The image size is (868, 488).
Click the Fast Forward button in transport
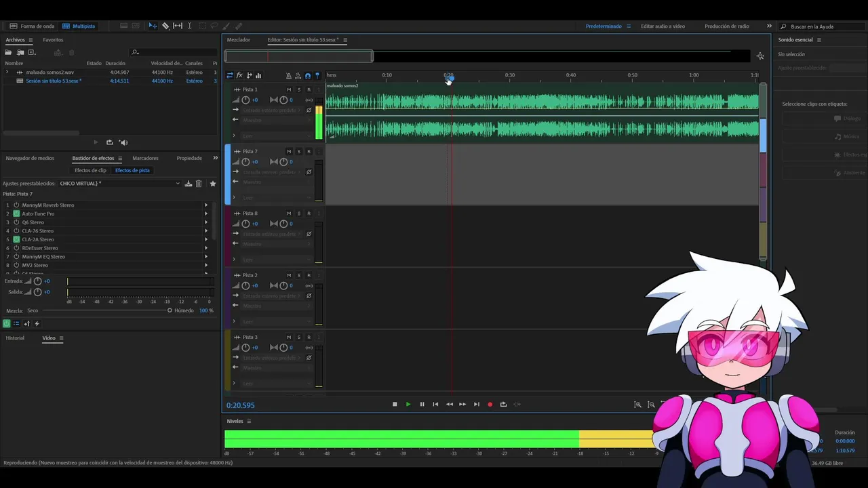pos(462,405)
